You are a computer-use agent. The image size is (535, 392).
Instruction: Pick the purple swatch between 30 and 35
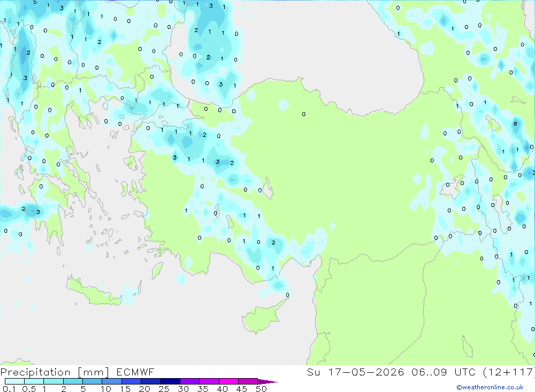point(189,381)
